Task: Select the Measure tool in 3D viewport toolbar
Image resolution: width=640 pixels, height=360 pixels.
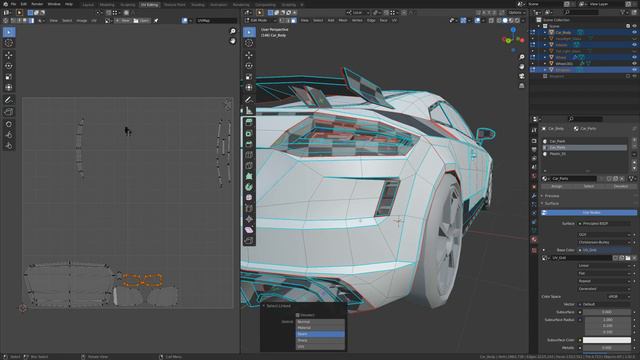Action: [249, 110]
